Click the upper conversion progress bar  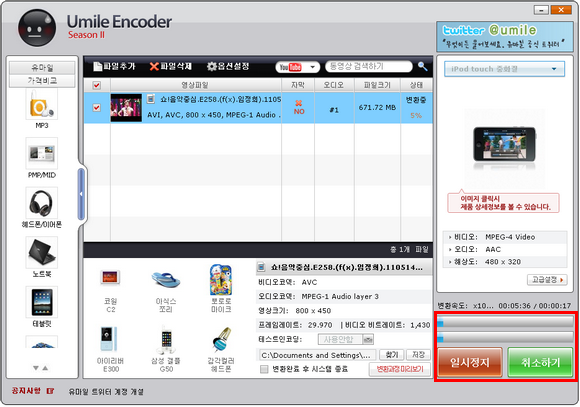pyautogui.click(x=505, y=322)
